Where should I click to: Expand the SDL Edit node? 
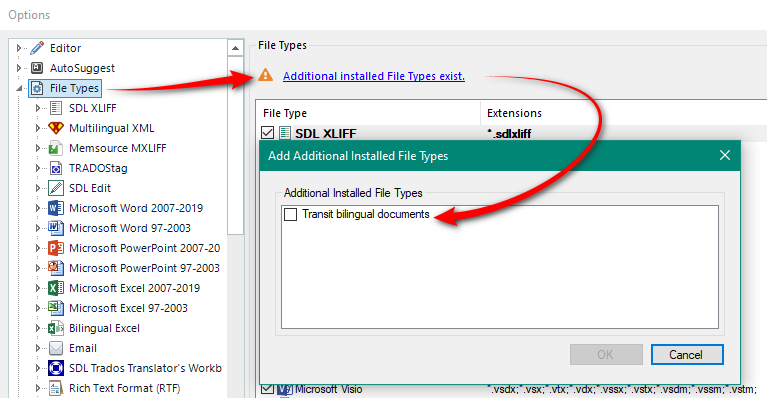point(38,188)
